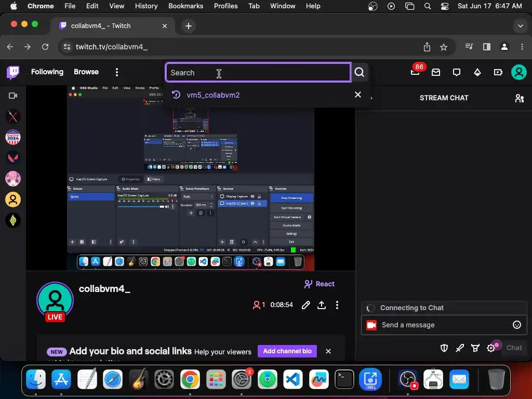Click the stream video player
Screen dimensions: 532x399
pyautogui.click(x=191, y=178)
